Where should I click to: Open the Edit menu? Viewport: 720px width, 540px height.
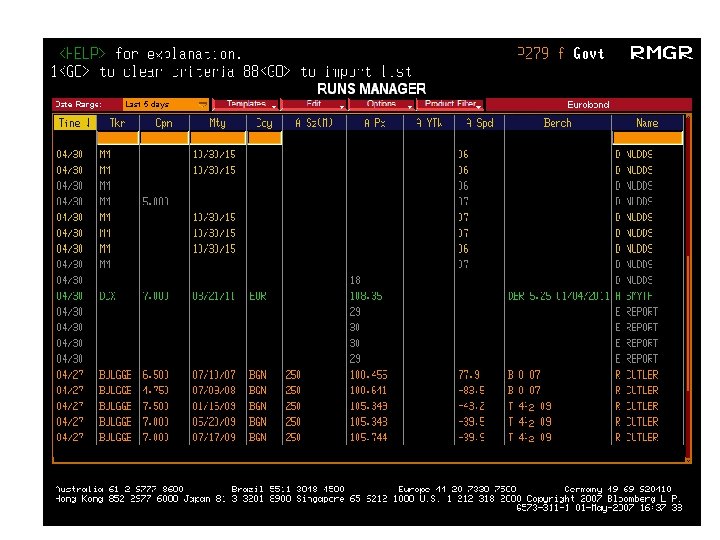314,104
